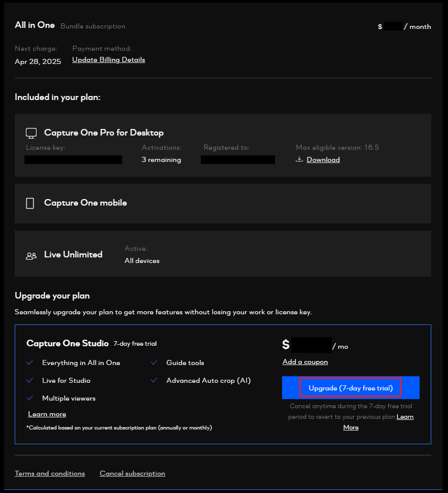
Task: Click the checkmark beside Advanced Auto crop (AI)
Action: [154, 380]
